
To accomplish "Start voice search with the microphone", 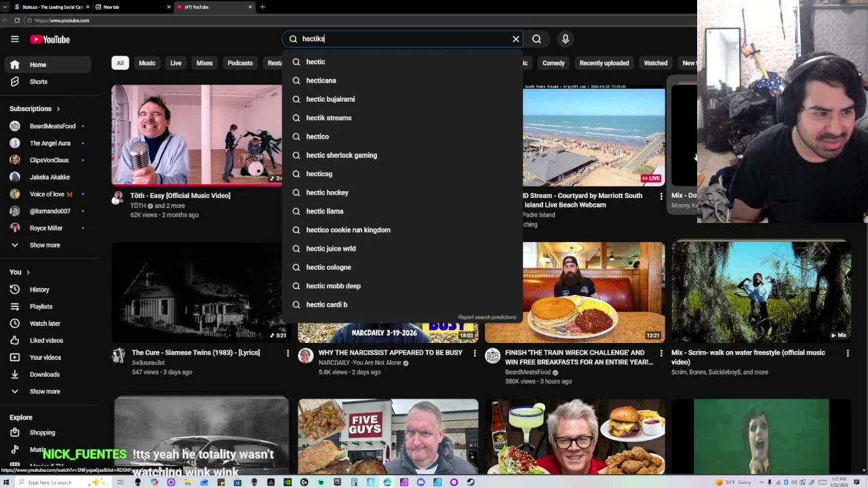I will click(x=566, y=39).
